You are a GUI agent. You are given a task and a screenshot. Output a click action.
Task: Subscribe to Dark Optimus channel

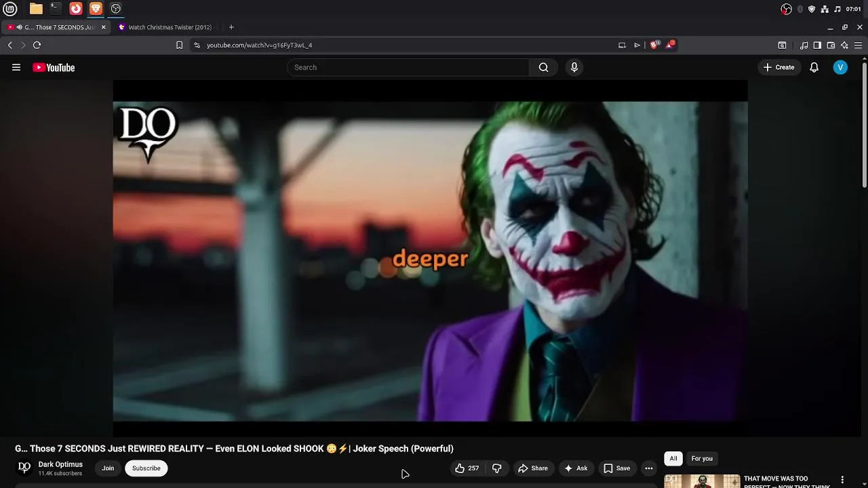pos(146,468)
